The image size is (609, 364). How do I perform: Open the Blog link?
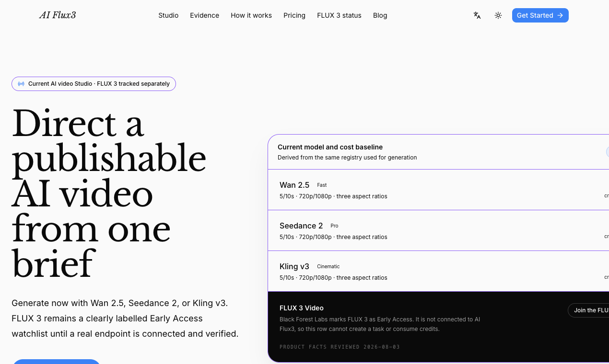point(380,15)
